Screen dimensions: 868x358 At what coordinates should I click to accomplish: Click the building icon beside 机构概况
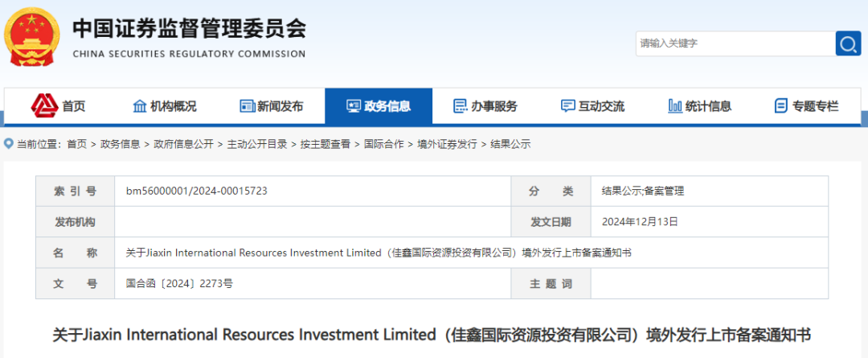coord(140,106)
